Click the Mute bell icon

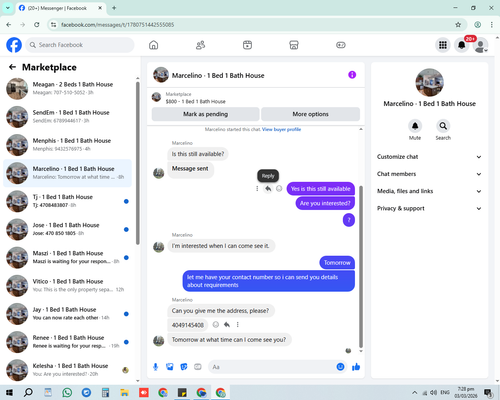point(415,126)
